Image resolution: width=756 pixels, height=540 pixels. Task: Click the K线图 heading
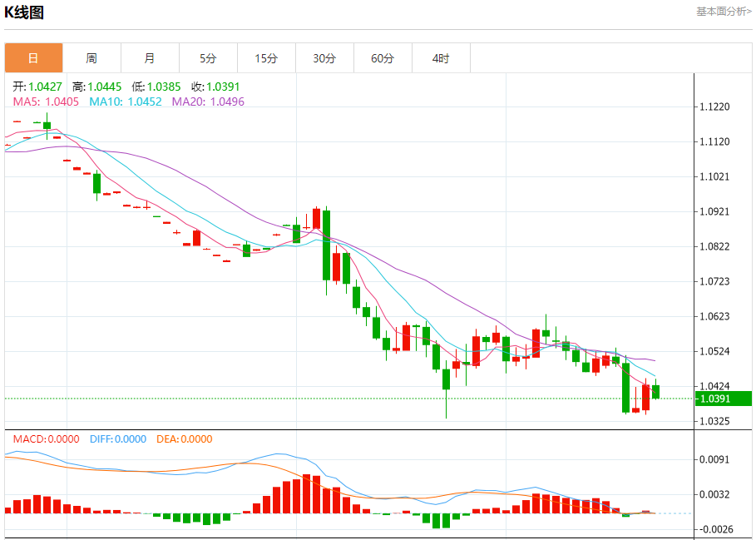tap(24, 12)
